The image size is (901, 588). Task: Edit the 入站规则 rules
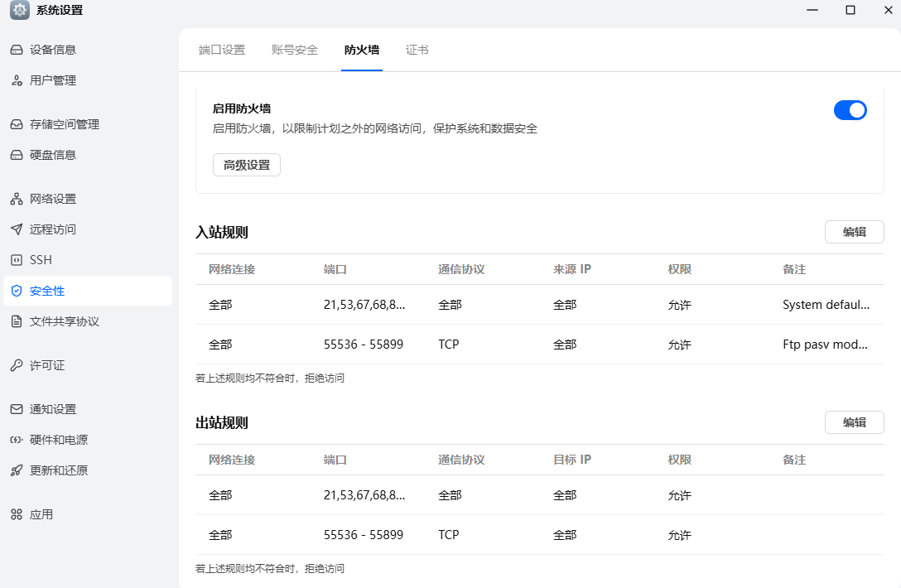click(x=854, y=231)
